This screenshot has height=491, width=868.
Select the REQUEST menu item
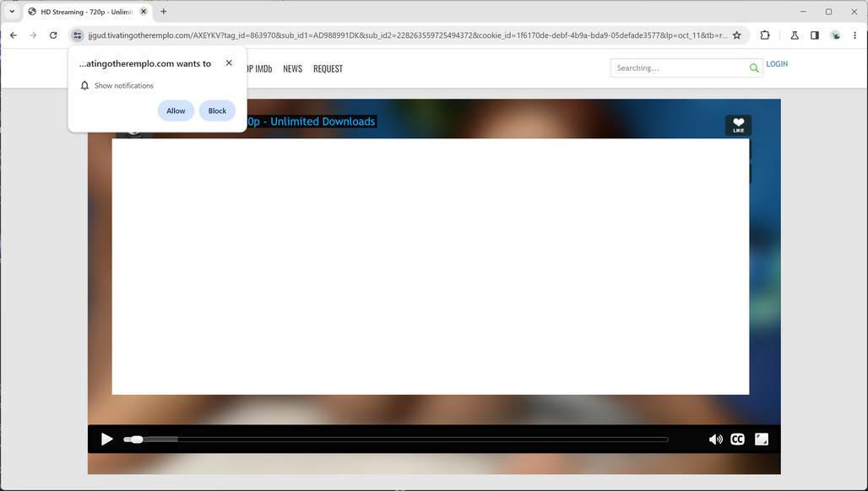pos(328,68)
